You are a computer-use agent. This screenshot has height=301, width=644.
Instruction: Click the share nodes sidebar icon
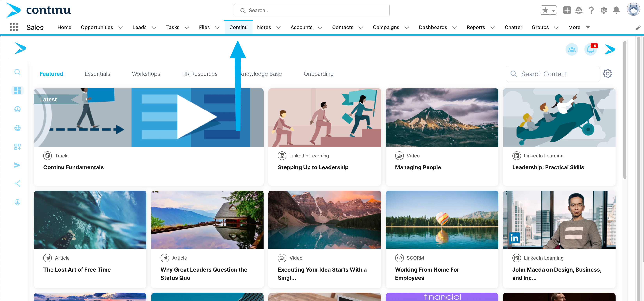17,184
